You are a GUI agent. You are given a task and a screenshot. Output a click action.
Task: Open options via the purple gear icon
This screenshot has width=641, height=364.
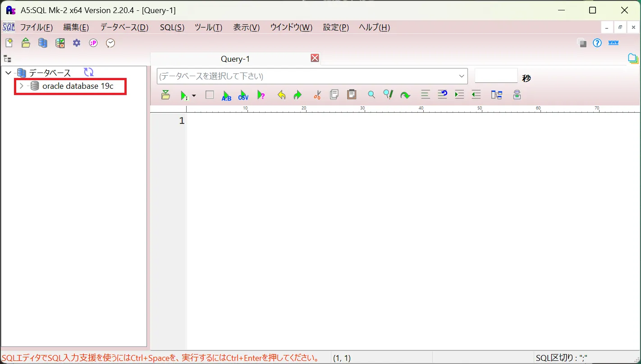[x=77, y=43]
